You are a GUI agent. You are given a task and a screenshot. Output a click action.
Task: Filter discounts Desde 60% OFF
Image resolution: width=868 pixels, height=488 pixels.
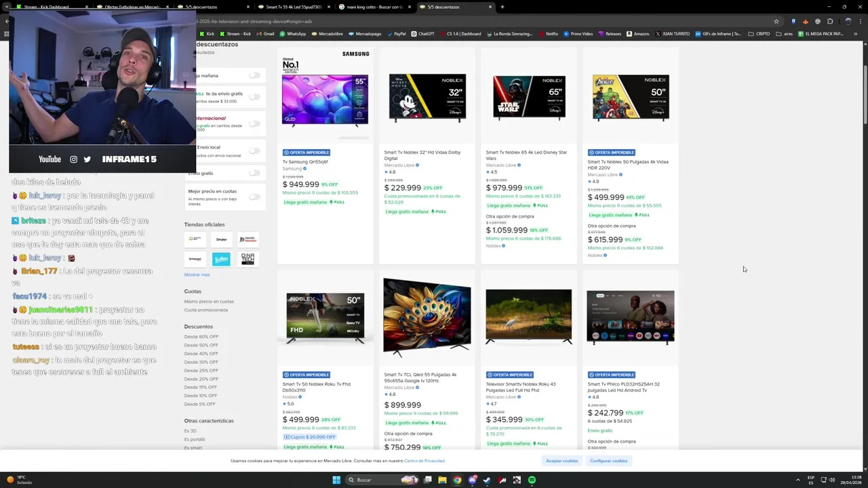point(201,337)
